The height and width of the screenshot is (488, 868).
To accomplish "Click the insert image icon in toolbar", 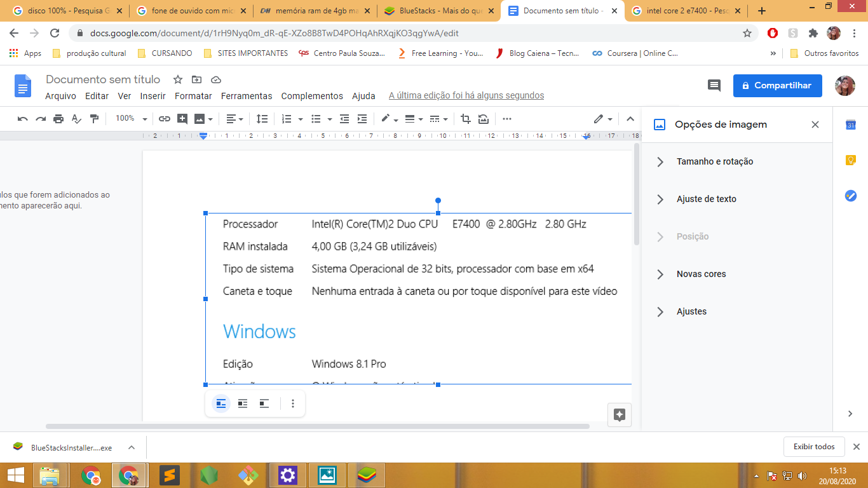I will coord(200,119).
